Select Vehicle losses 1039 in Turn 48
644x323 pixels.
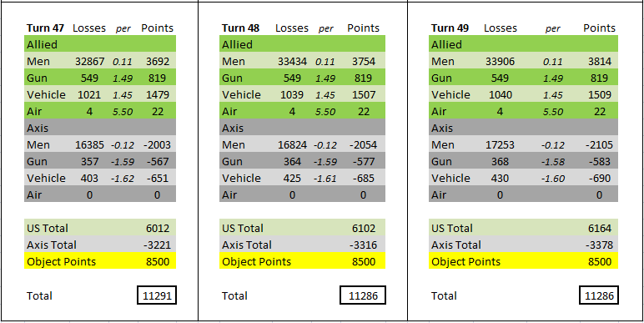[x=292, y=95]
